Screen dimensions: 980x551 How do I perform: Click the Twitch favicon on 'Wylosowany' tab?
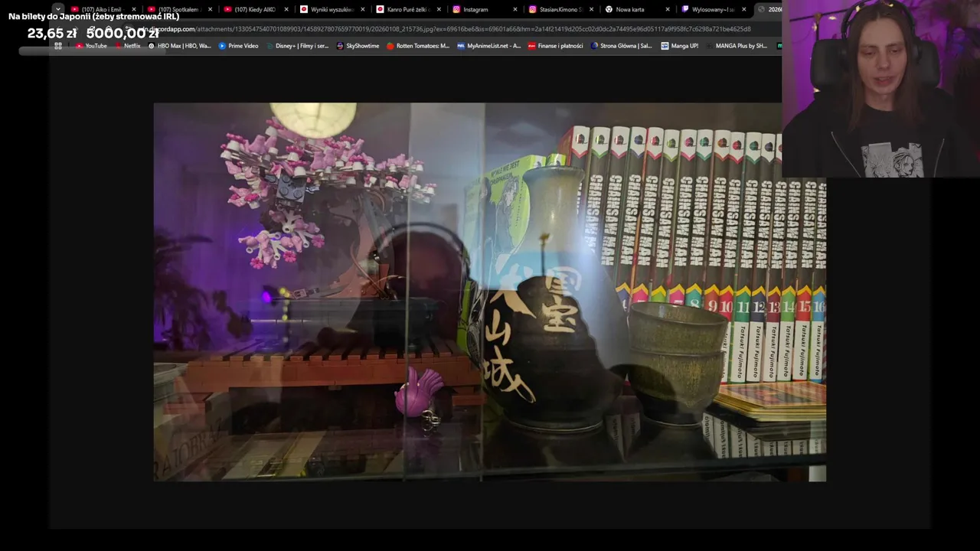[685, 9]
